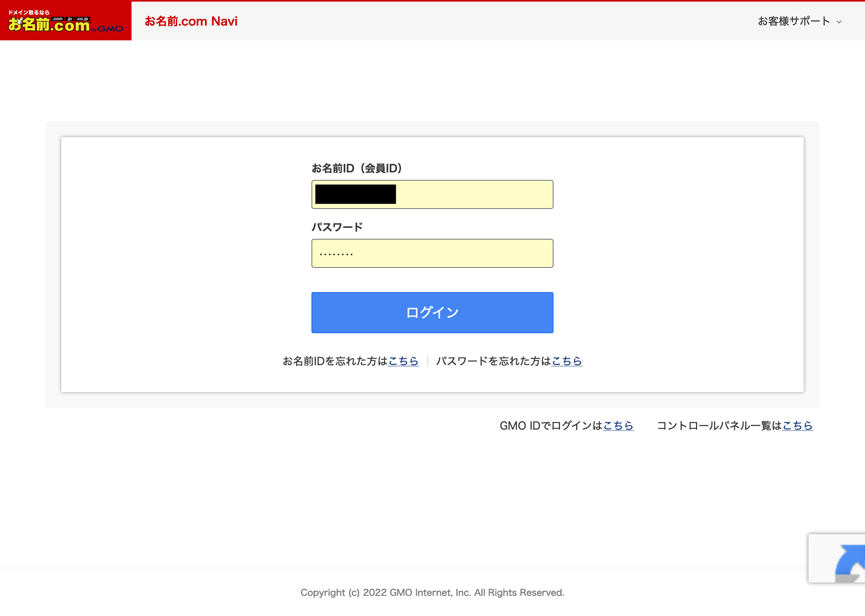Open the コントロールパネル一覧 こちら link
This screenshot has width=865, height=616.
click(797, 426)
